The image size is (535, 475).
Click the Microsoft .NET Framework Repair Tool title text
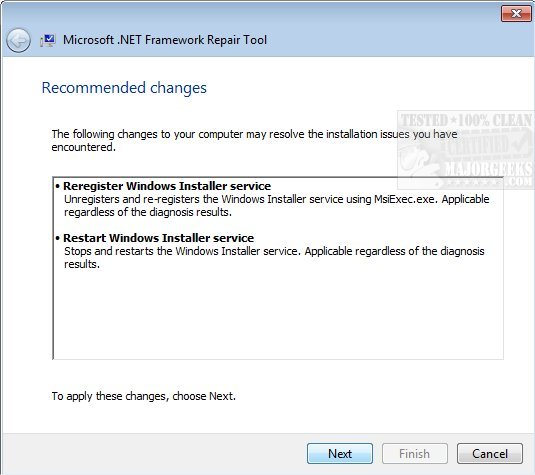(165, 40)
